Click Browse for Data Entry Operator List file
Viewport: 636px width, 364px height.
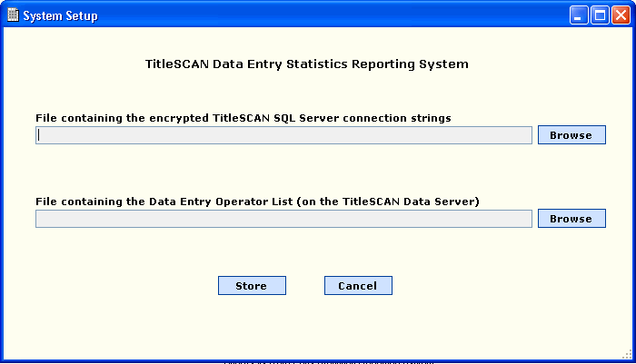click(x=571, y=219)
